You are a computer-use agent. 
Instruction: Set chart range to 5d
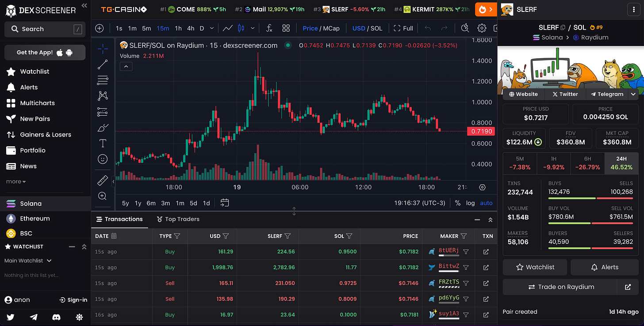point(193,203)
